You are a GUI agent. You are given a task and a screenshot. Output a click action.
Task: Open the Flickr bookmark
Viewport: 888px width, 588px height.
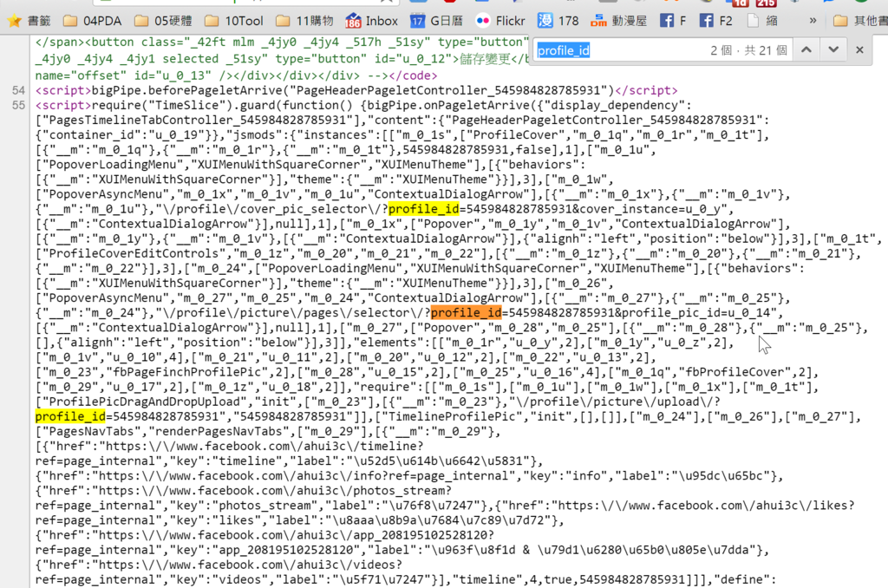(500, 21)
